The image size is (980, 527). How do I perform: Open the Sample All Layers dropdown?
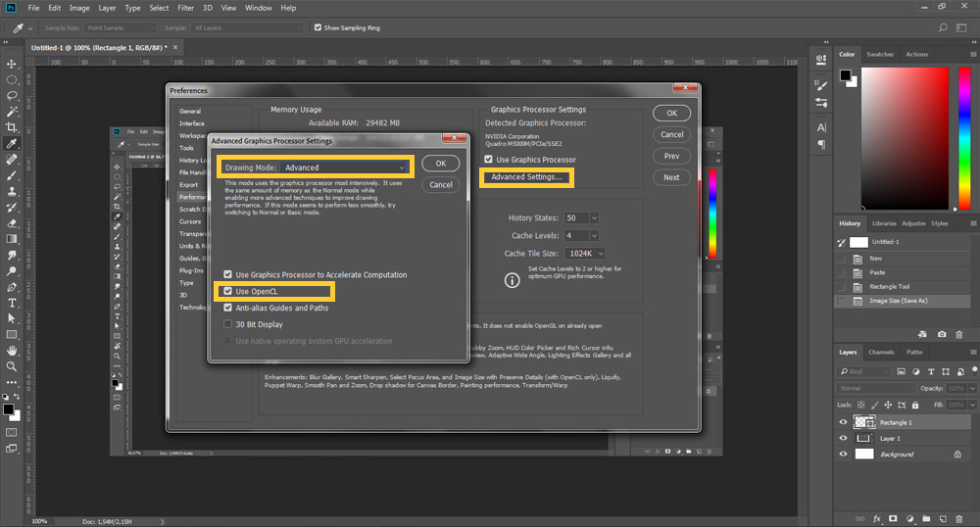pyautogui.click(x=248, y=27)
